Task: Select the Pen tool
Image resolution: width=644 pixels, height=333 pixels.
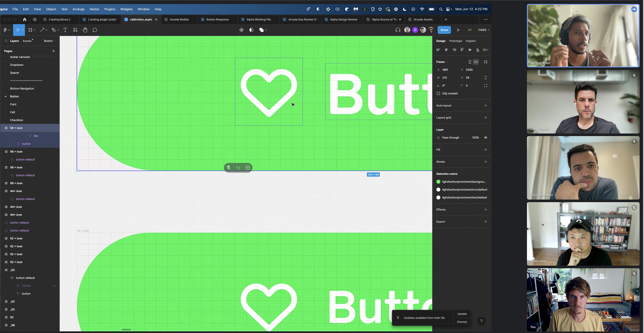Action: coord(53,30)
